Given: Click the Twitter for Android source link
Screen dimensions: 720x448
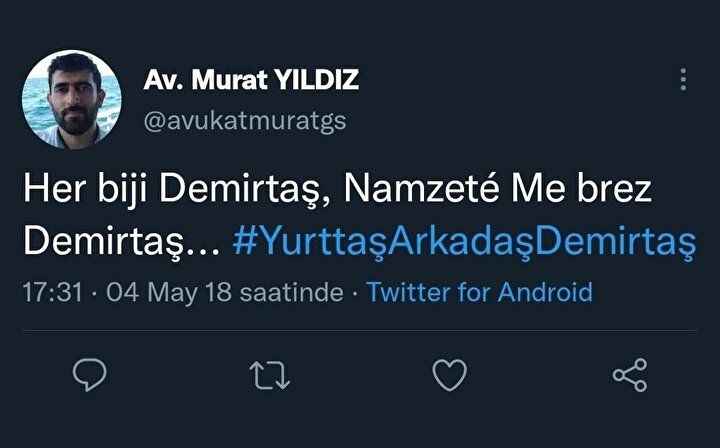Looking at the screenshot, I should pos(479,292).
